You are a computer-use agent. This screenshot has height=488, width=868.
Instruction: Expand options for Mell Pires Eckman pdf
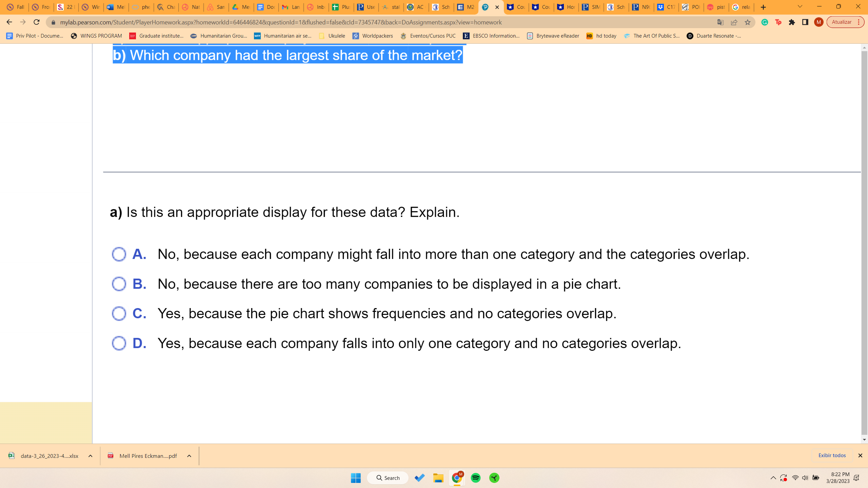pyautogui.click(x=189, y=456)
